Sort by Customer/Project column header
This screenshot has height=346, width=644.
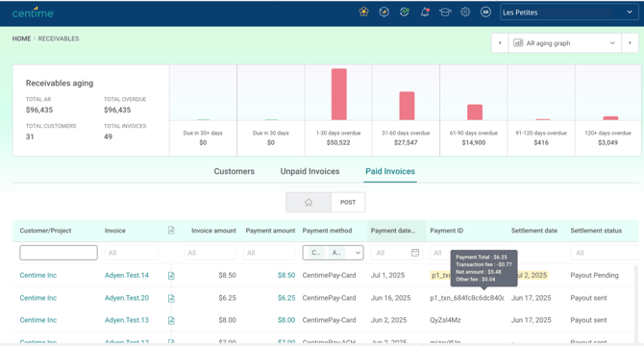pyautogui.click(x=45, y=231)
